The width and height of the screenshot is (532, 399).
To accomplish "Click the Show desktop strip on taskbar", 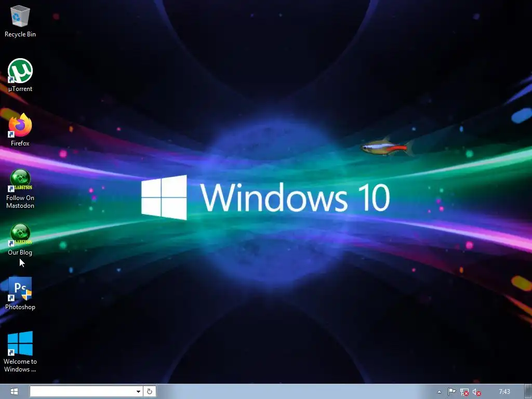I will (x=528, y=392).
